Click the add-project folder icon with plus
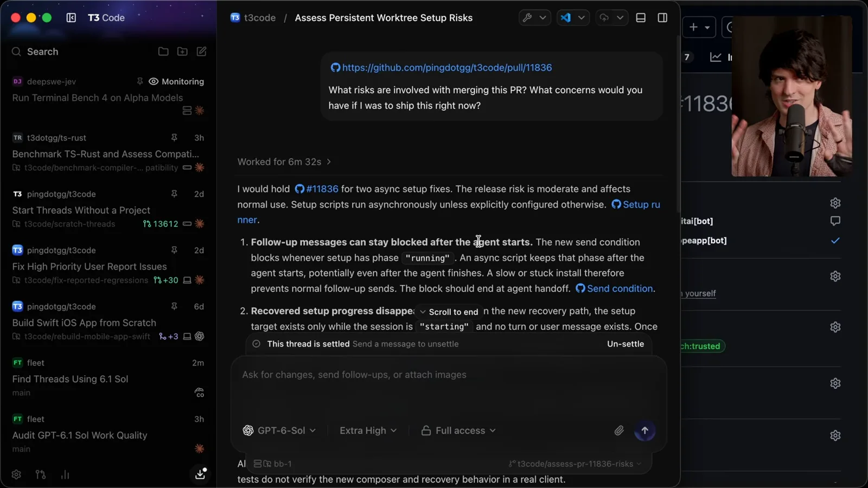The width and height of the screenshot is (868, 488). [x=182, y=52]
